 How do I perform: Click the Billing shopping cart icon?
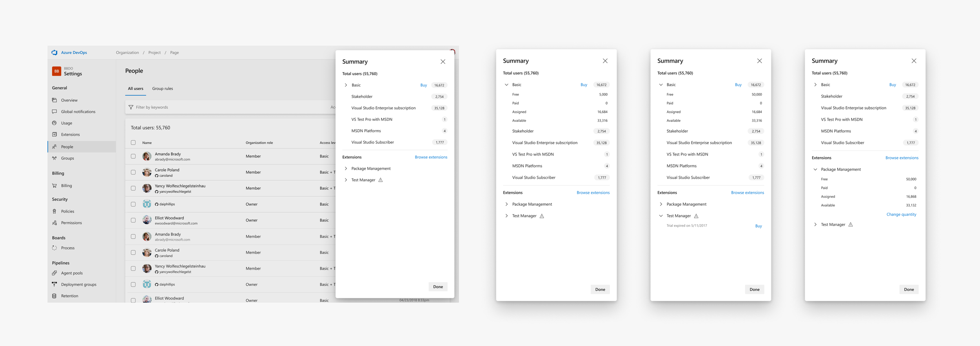click(x=54, y=186)
